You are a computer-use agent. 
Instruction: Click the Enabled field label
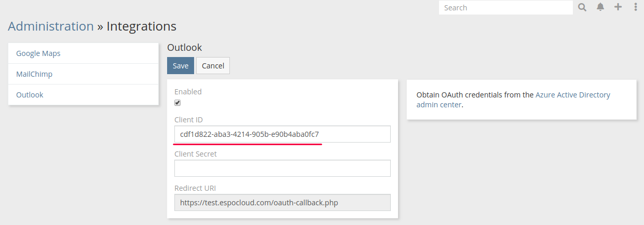tap(188, 92)
